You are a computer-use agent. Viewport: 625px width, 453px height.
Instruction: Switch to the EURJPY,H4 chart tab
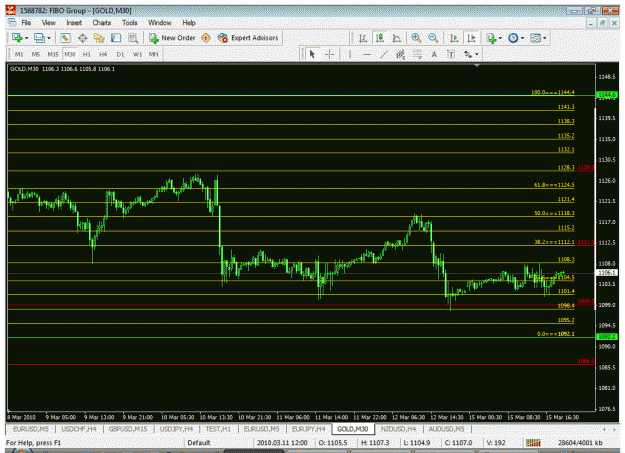pos(309,429)
